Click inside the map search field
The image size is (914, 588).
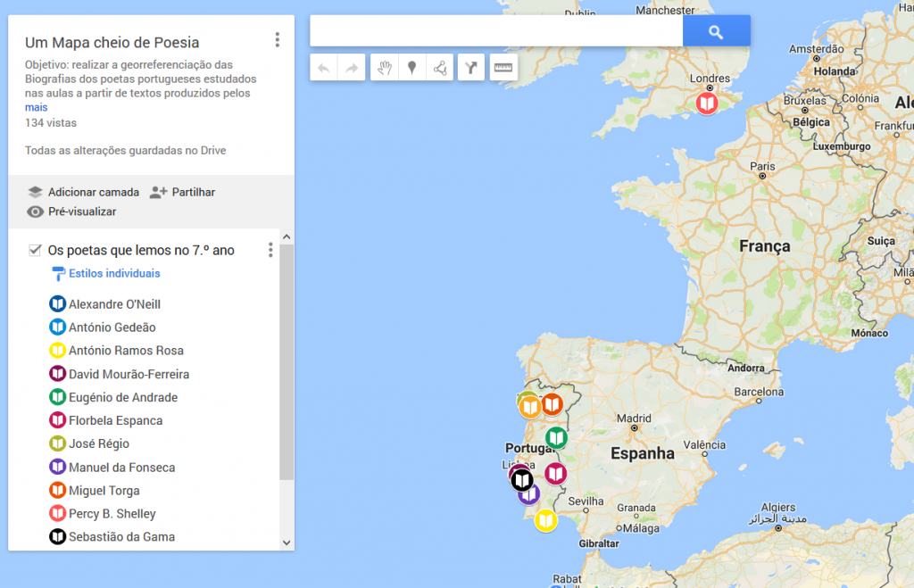click(x=495, y=31)
